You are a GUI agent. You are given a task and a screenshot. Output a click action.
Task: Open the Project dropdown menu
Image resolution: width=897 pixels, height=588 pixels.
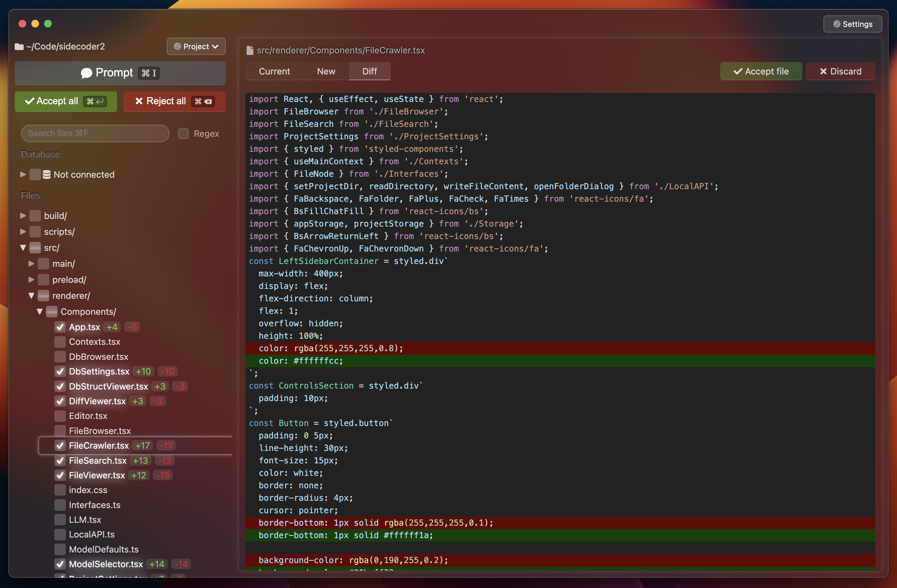[x=196, y=47]
